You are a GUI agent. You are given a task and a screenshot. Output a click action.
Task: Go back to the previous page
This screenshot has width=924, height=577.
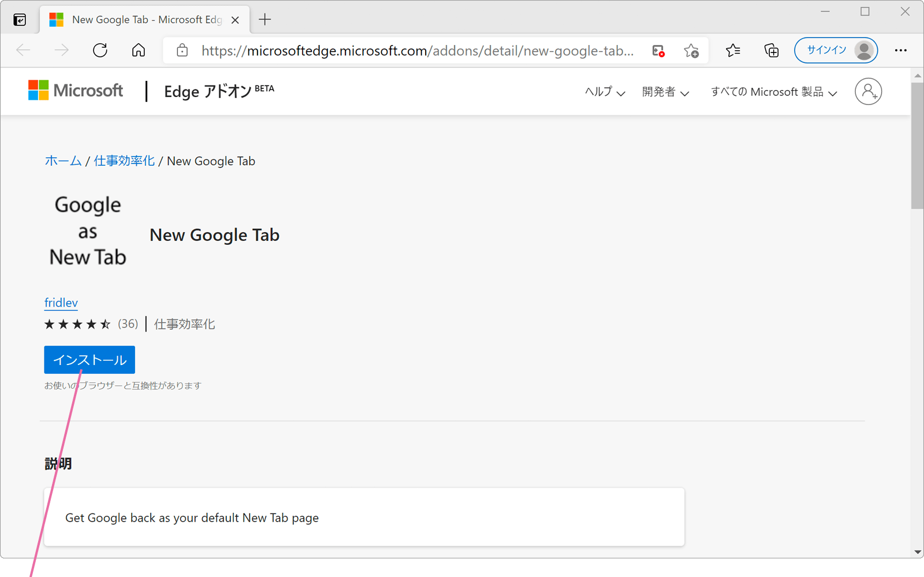click(24, 50)
